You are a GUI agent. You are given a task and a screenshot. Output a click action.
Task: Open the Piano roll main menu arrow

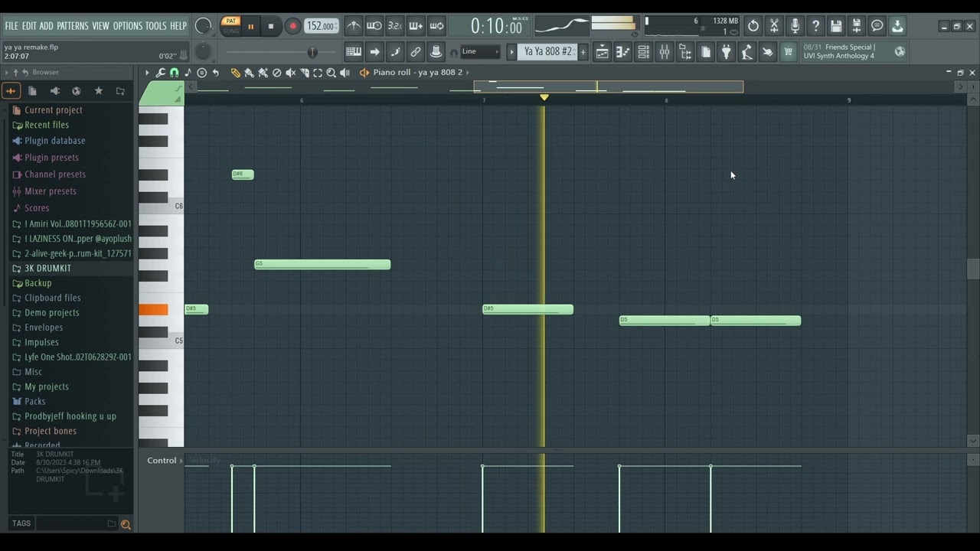(x=147, y=73)
